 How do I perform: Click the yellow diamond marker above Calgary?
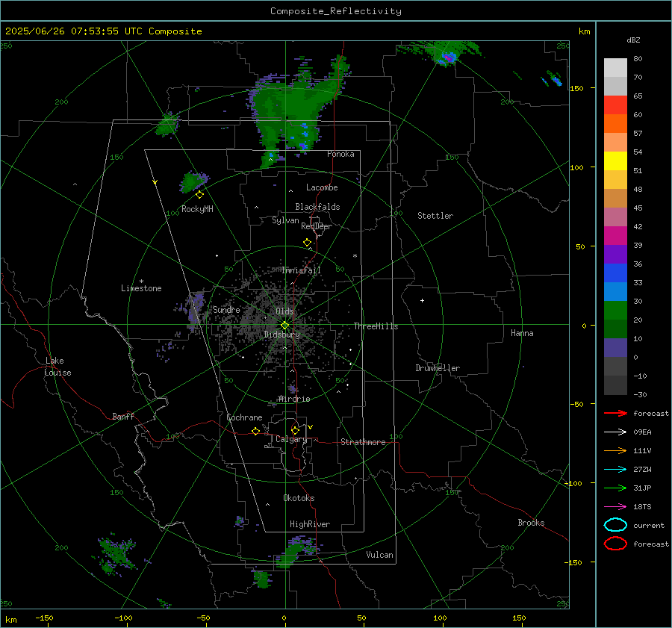[x=295, y=430]
